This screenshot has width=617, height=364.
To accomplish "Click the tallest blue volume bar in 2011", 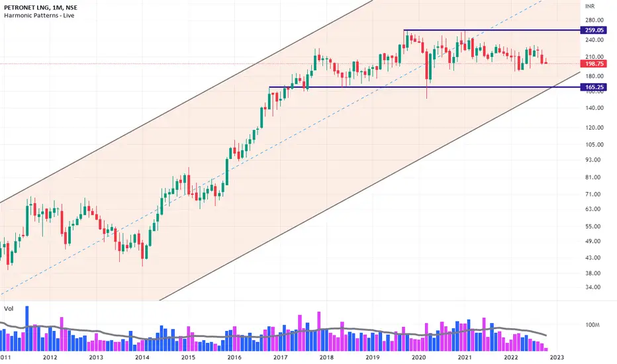I will click(x=27, y=328).
